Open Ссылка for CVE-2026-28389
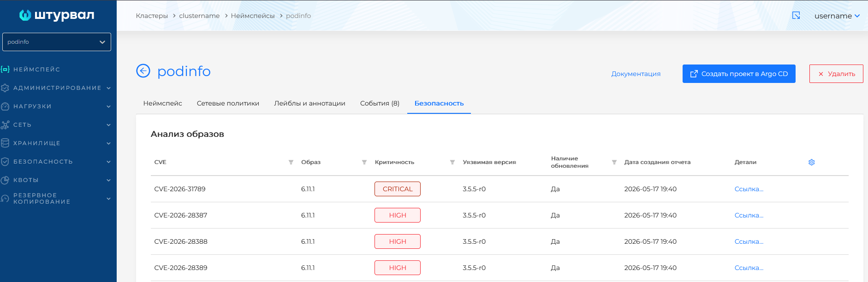 (749, 268)
